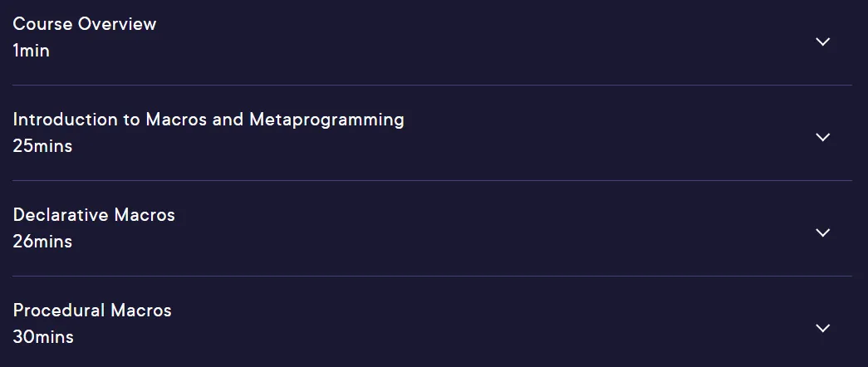Expand the Introduction to Macros and Metaprogramming chevron
This screenshot has height=367, width=868.
pos(823,137)
